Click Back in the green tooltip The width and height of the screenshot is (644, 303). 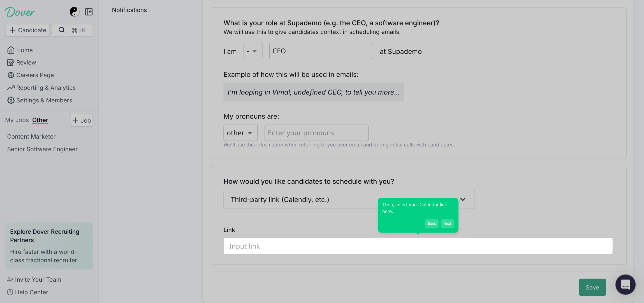pos(432,224)
